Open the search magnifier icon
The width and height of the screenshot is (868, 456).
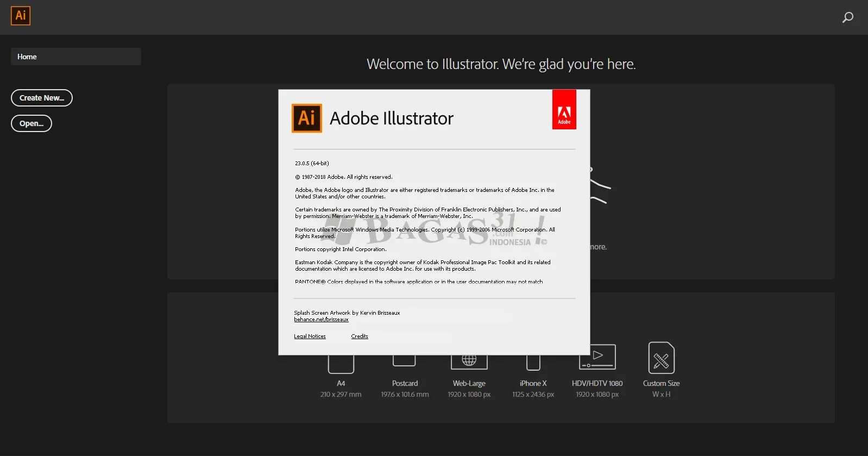coord(847,17)
